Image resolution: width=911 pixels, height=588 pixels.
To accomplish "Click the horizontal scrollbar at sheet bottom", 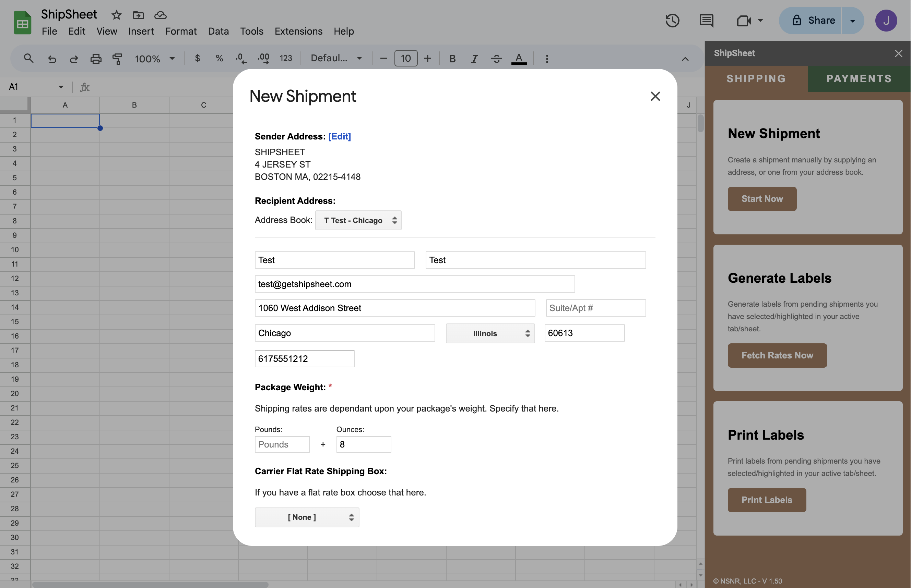I will pyautogui.click(x=150, y=585).
